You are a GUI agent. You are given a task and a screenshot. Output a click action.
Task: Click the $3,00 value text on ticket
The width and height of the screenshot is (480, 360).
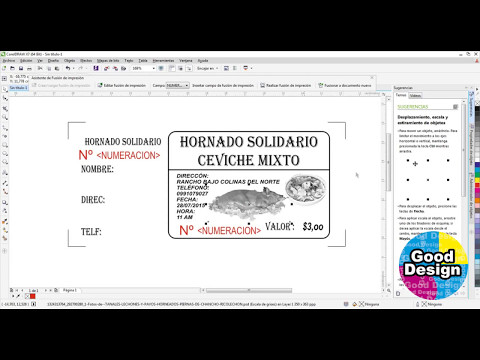pos(313,227)
